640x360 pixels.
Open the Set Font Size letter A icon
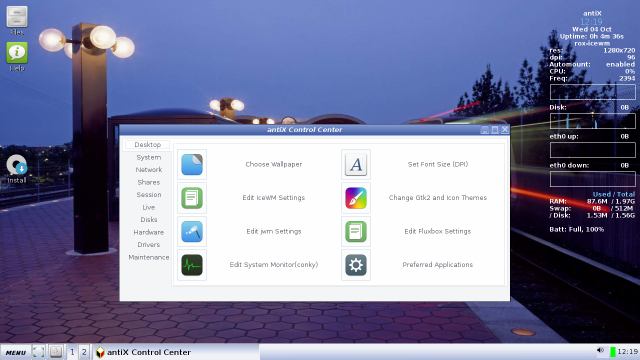tap(356, 164)
